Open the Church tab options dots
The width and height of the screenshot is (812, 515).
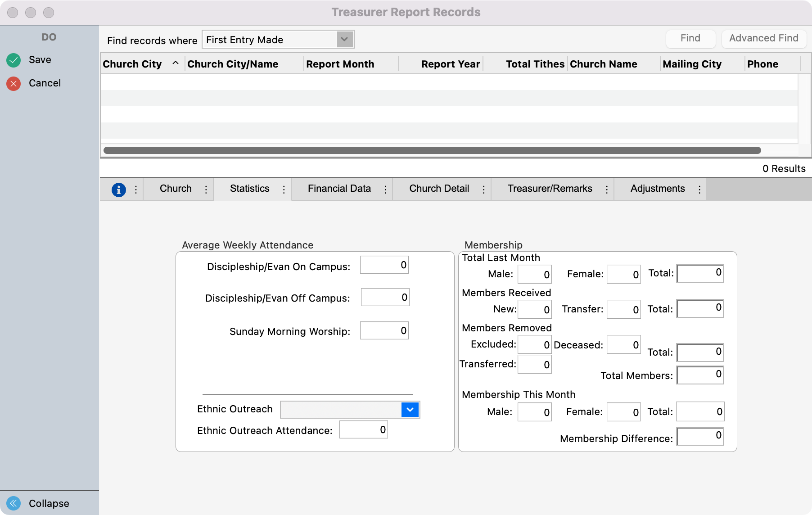pos(205,190)
